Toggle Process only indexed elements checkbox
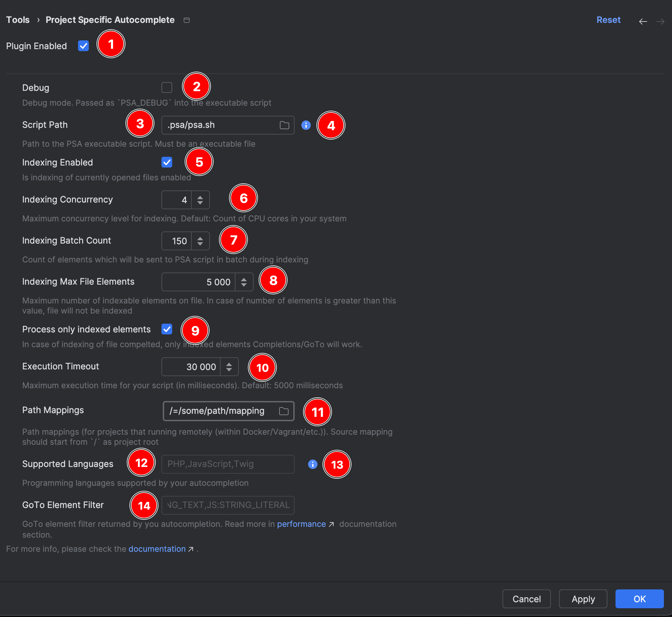 [x=167, y=329]
